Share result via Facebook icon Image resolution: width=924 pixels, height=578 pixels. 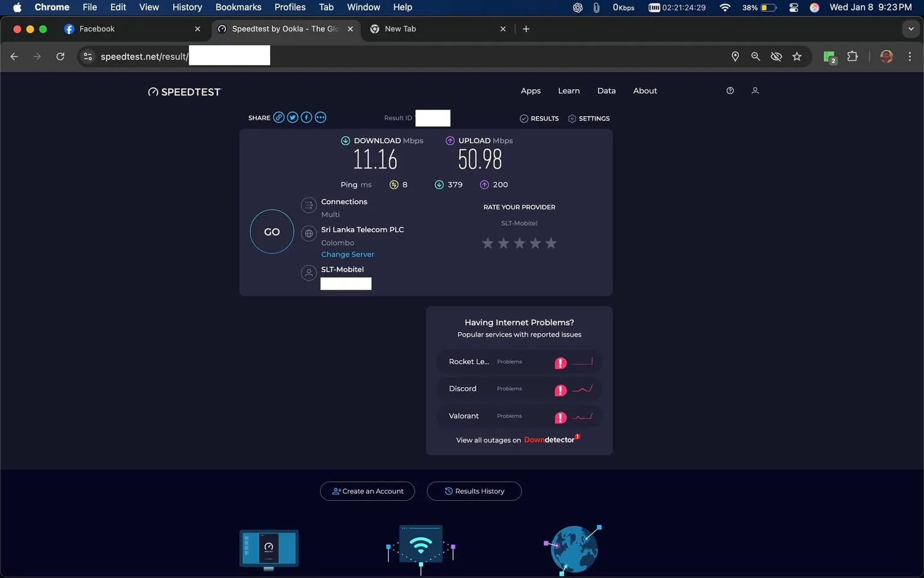pos(306,117)
